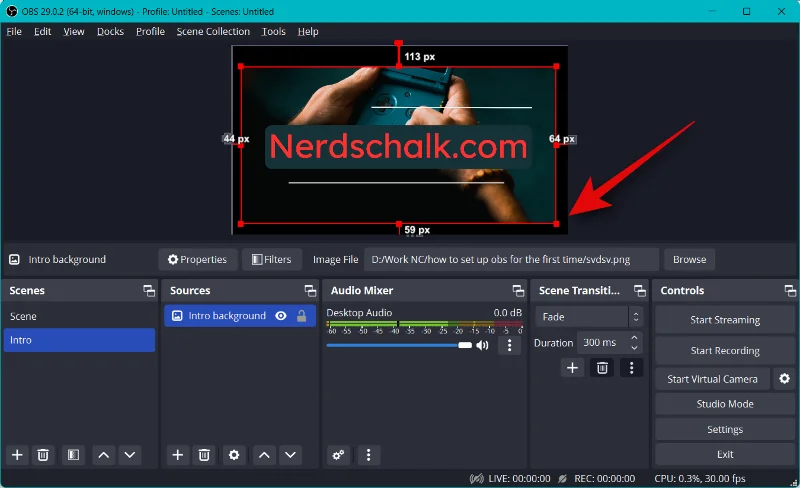
Task: Pop out the Scene Transitions dock
Action: pos(640,290)
